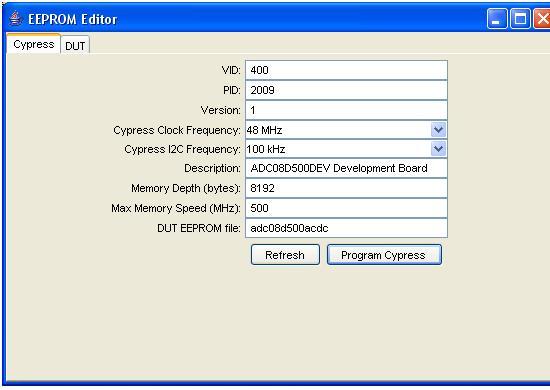Click the 'Max Memory Speed (MHz):' label
Screen dimensions: 550x390
pyautogui.click(x=176, y=208)
